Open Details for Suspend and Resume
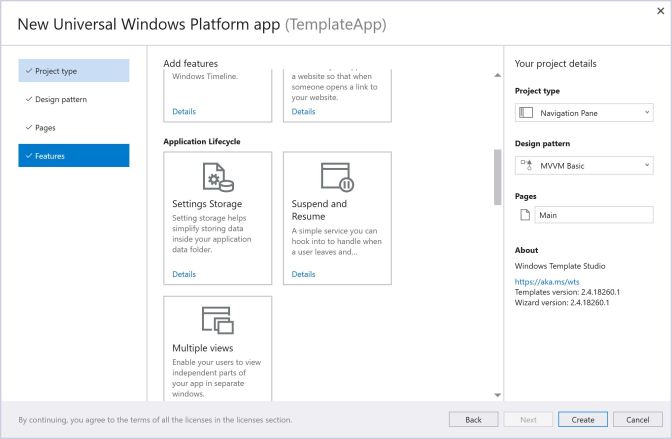Viewport: 672px width, 439px height. [303, 274]
